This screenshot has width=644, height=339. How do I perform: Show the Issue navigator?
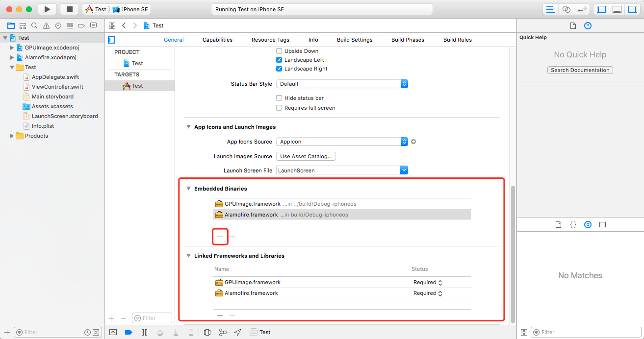pyautogui.click(x=46, y=25)
